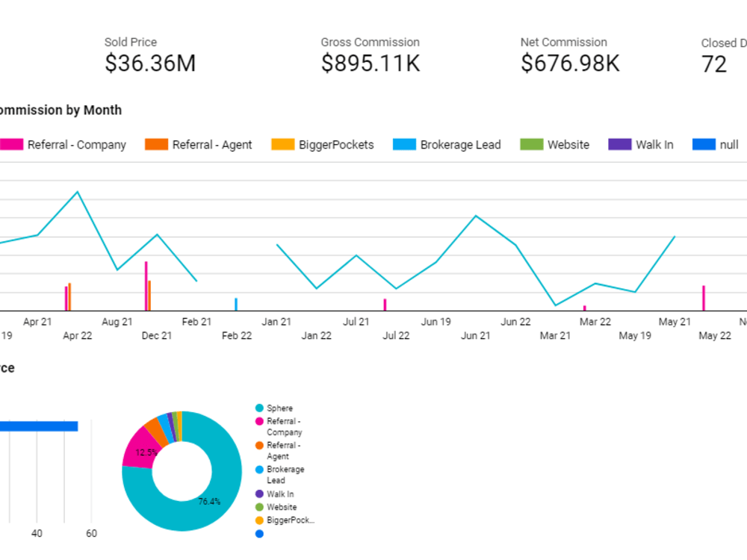Click the blue horizontal bar in the bottom-left chart
This screenshot has width=747, height=560.
point(37,426)
